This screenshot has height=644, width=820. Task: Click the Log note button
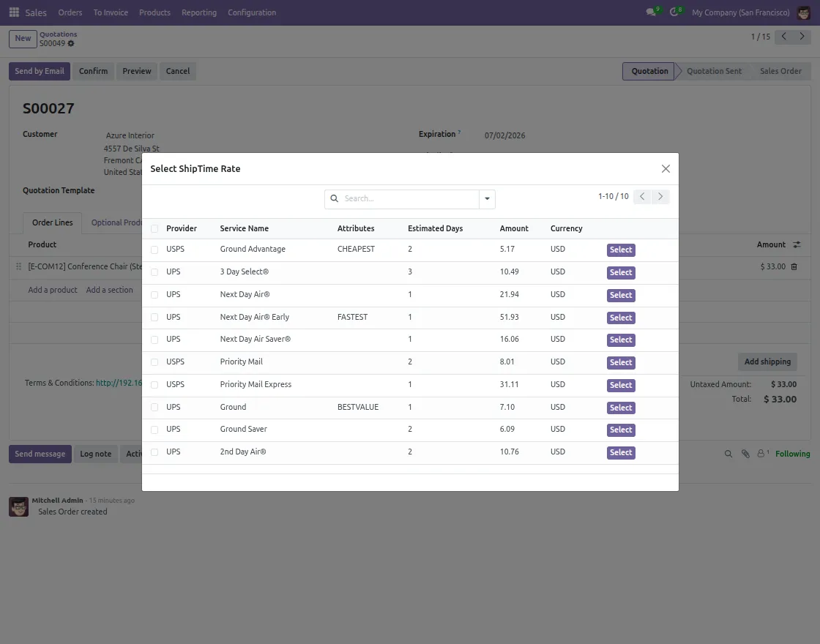pyautogui.click(x=95, y=454)
